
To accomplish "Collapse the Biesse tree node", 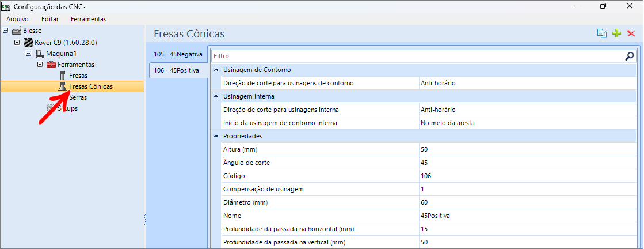I will click(x=5, y=31).
